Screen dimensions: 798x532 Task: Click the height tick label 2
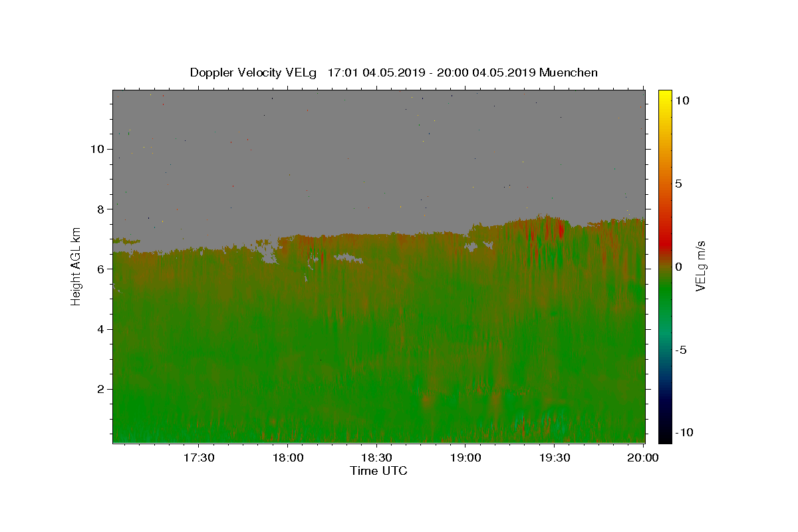click(101, 389)
